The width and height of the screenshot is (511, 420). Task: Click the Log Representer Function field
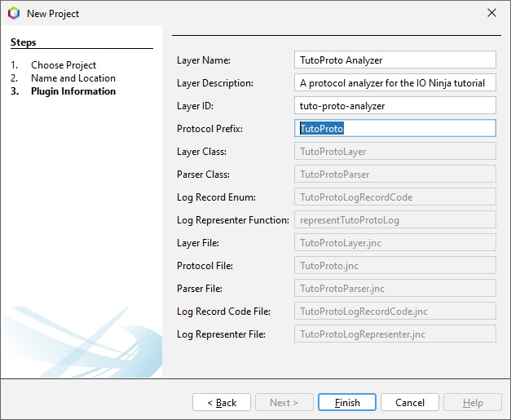pos(395,219)
